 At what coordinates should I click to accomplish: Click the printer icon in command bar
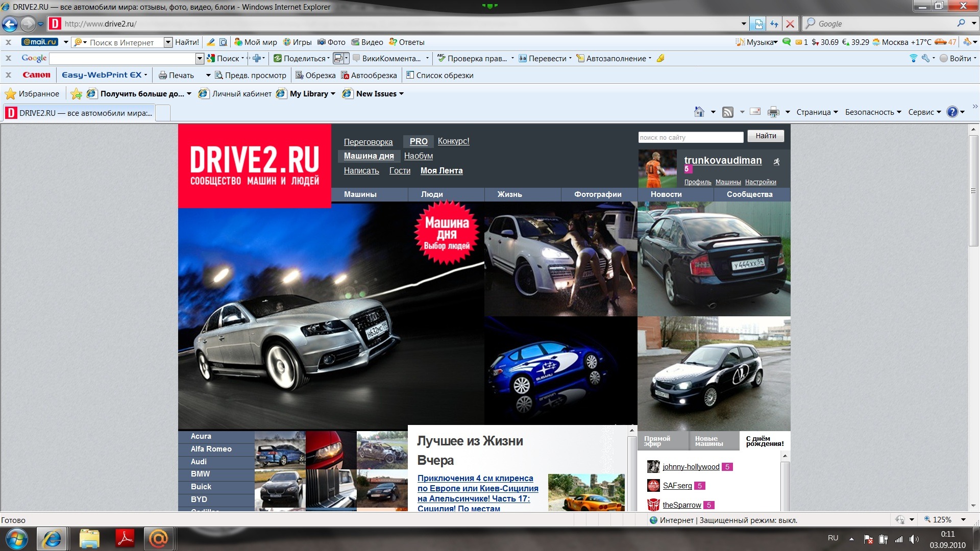773,112
